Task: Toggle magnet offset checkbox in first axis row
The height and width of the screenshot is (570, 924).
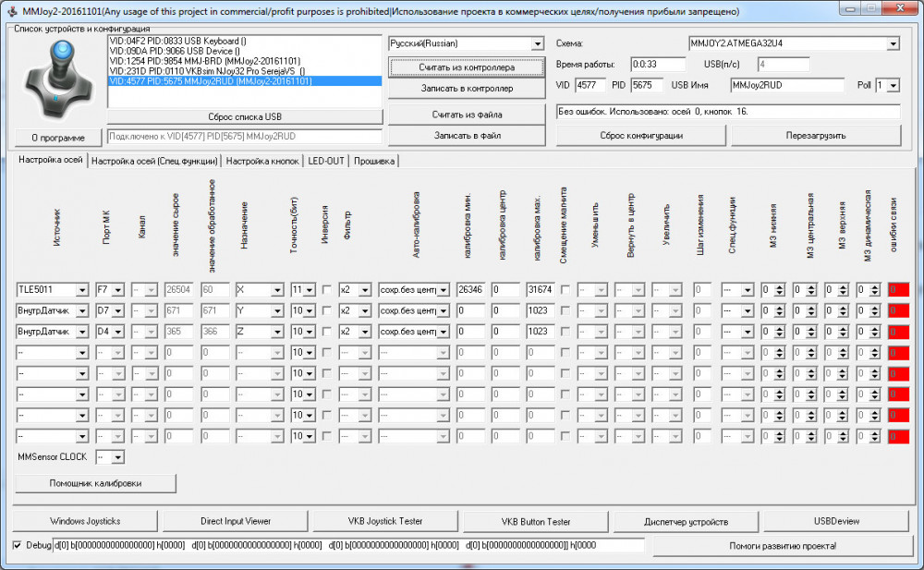Action: (565, 289)
